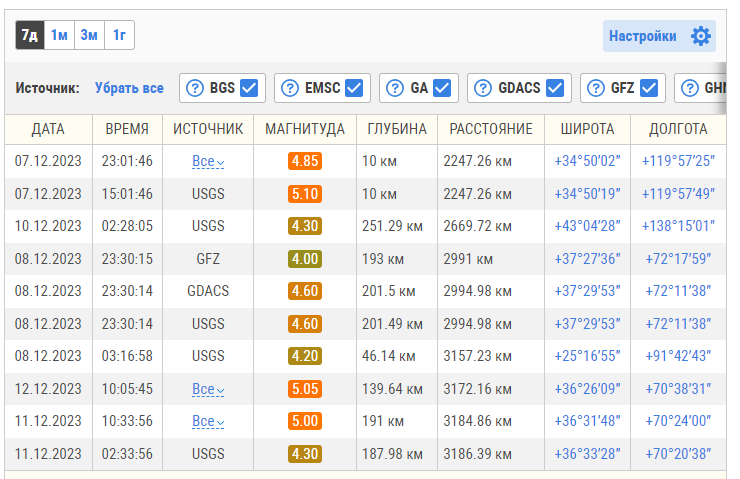
Task: Click the Источник: label
Action: [x=47, y=88]
